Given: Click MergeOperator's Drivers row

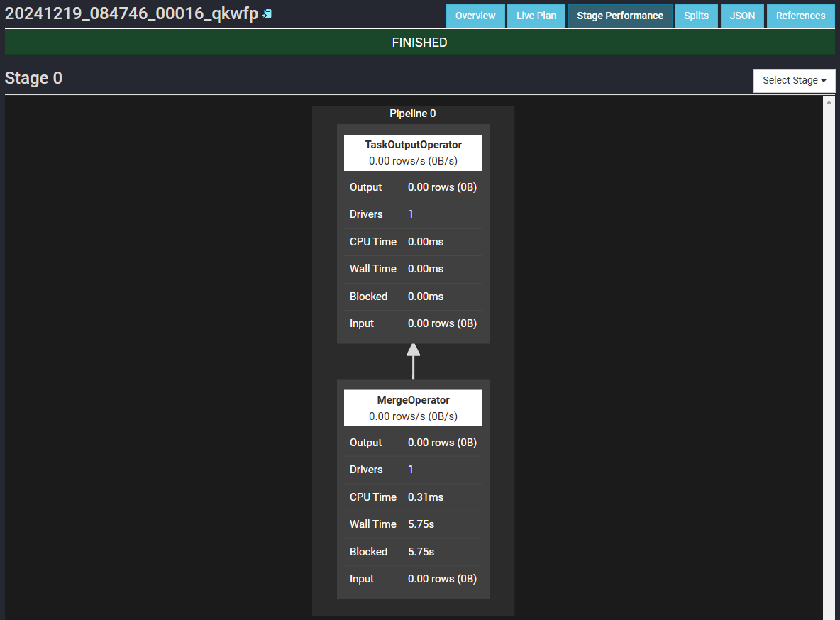Looking at the screenshot, I should tap(413, 470).
